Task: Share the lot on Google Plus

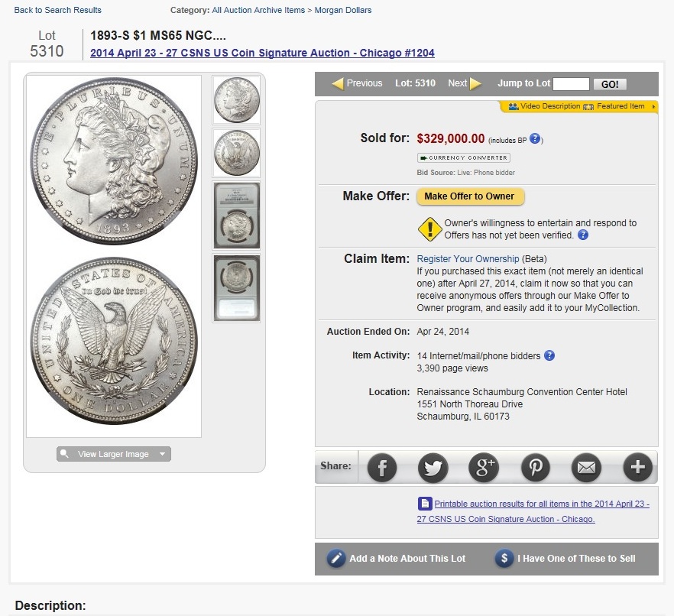Action: pos(484,467)
